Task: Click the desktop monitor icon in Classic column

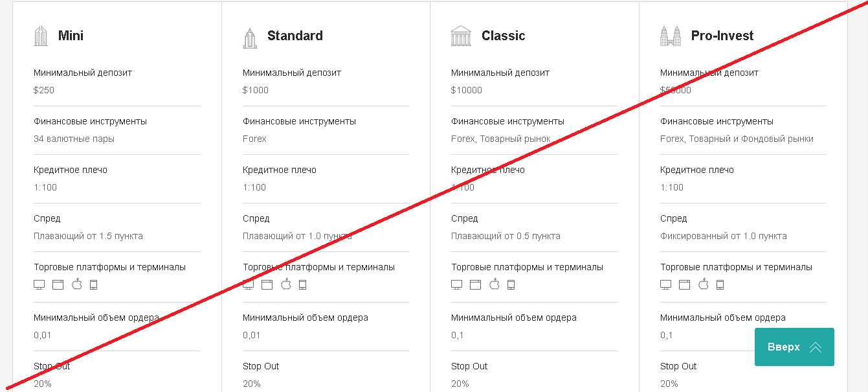Action: (x=456, y=284)
